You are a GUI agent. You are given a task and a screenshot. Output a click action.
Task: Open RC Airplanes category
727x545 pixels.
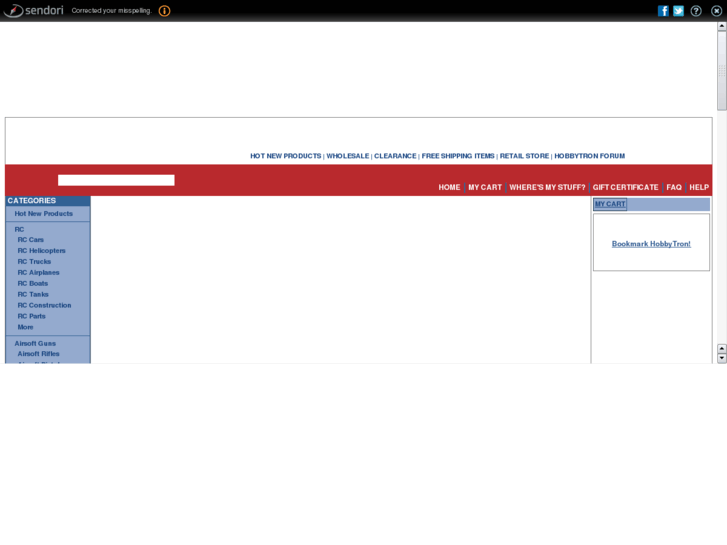click(x=38, y=273)
